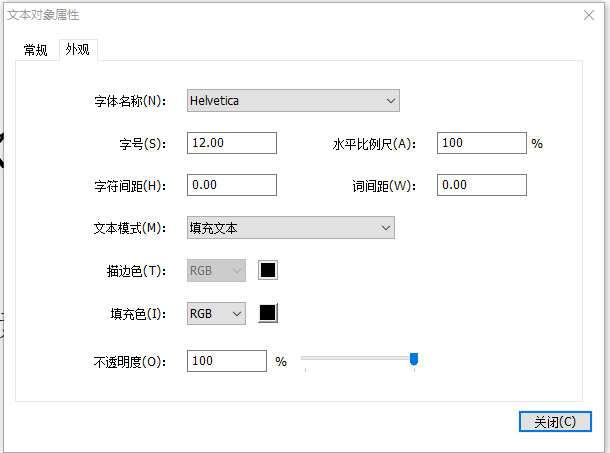Image resolution: width=610 pixels, height=453 pixels.
Task: Click the 字号 12.00 input field
Action: click(x=231, y=143)
